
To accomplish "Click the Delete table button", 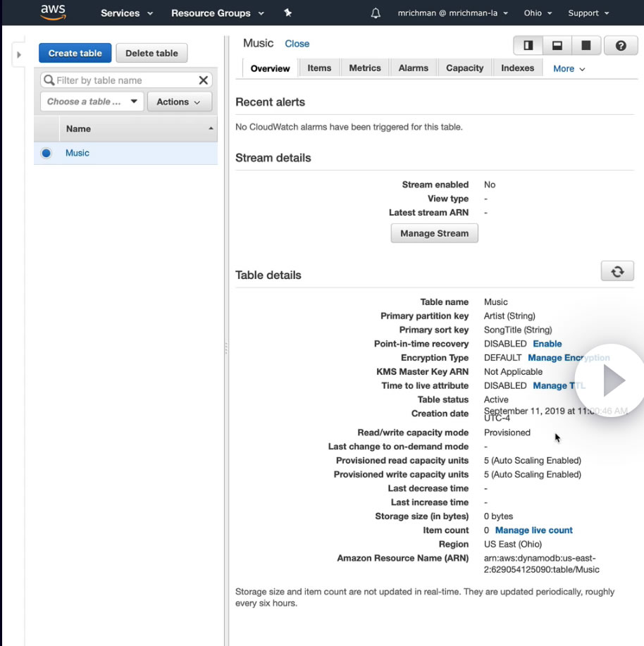I will [151, 53].
